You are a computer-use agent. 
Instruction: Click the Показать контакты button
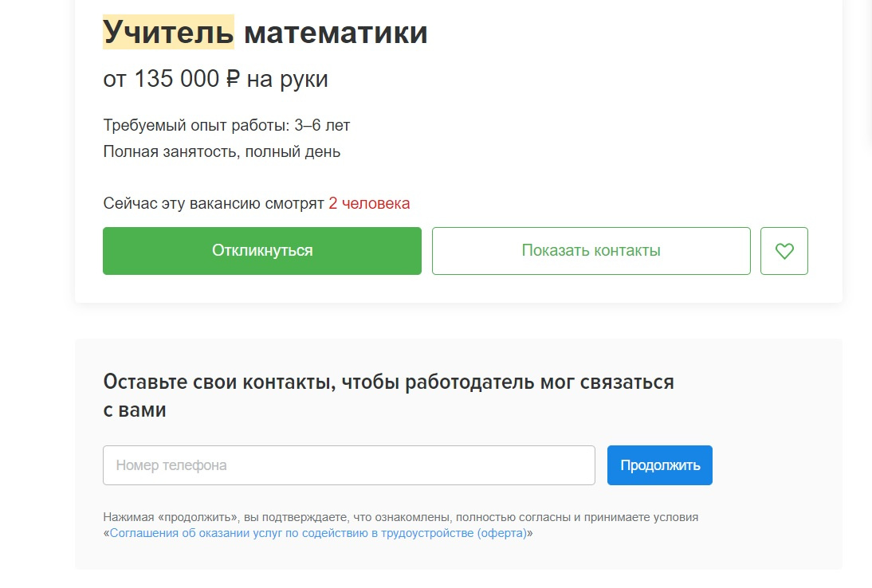click(x=591, y=251)
